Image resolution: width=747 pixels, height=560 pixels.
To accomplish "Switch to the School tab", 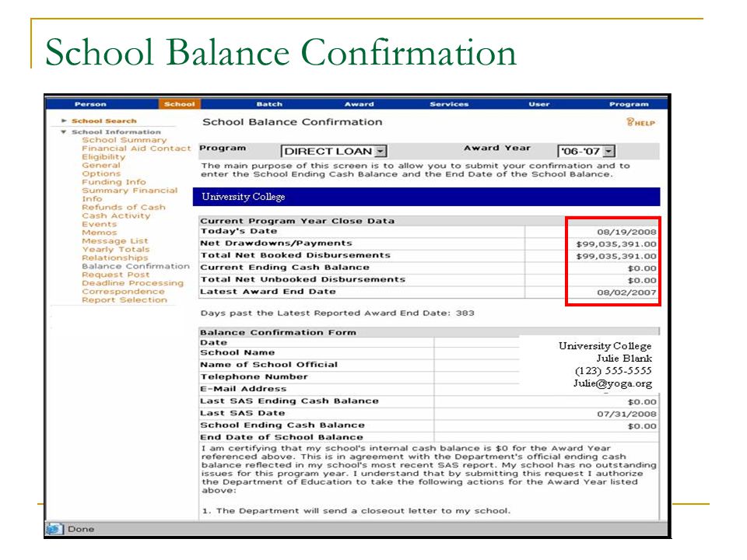I will [x=180, y=103].
